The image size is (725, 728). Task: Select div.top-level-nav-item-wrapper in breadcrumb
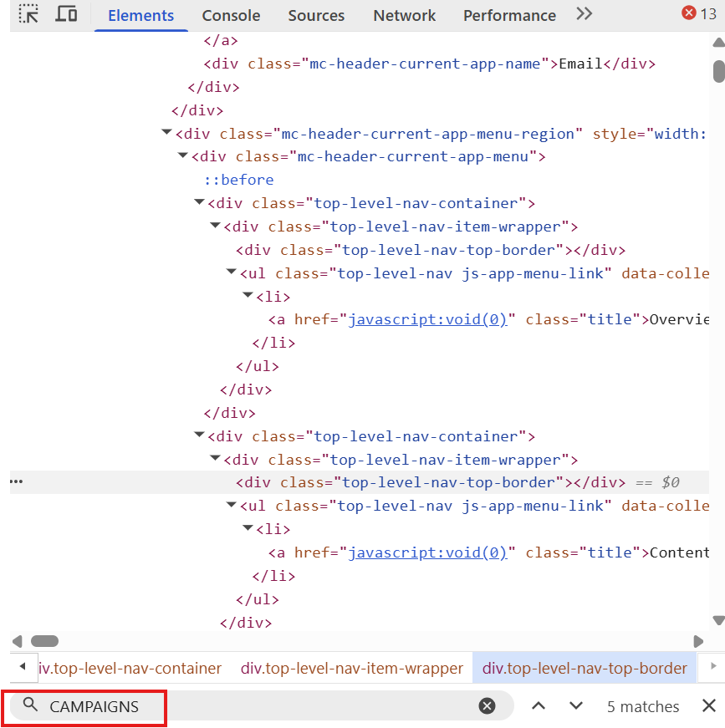point(351,668)
